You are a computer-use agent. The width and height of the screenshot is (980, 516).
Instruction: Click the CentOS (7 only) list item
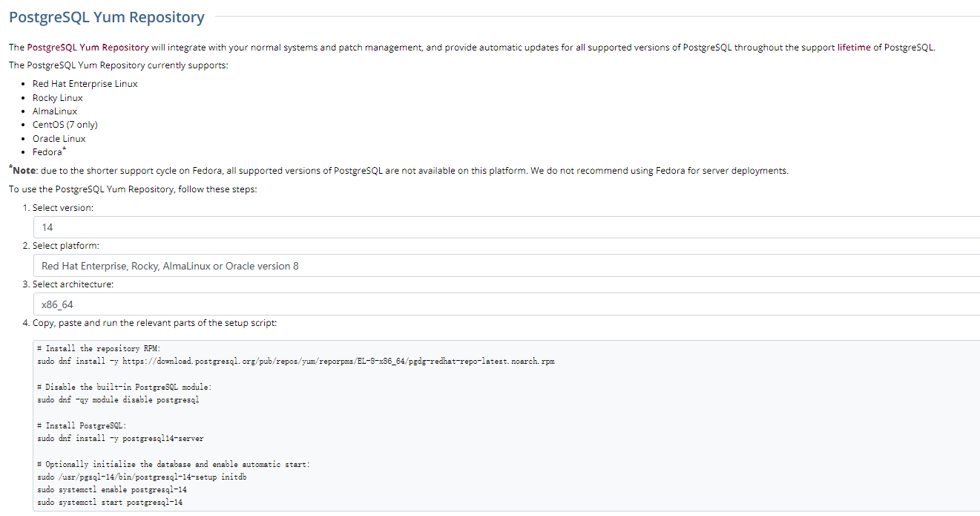tap(65, 125)
